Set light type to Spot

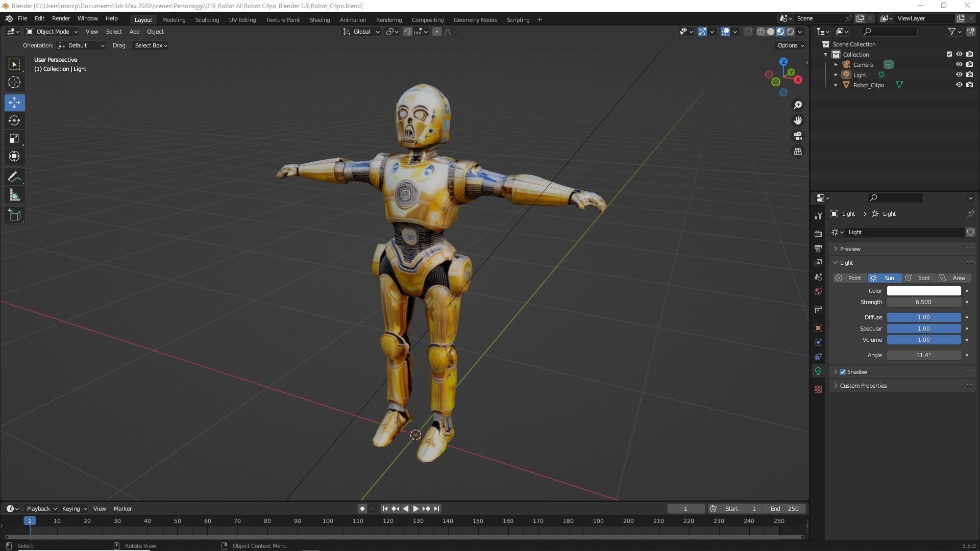click(919, 278)
